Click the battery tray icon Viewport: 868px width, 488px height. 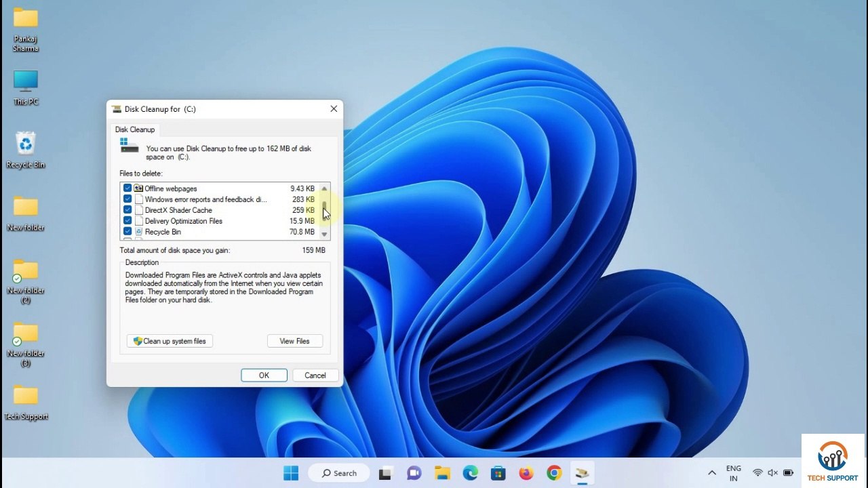788,473
